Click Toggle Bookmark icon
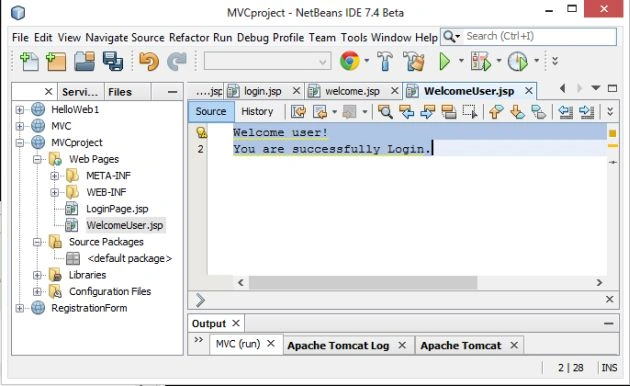 538,112
